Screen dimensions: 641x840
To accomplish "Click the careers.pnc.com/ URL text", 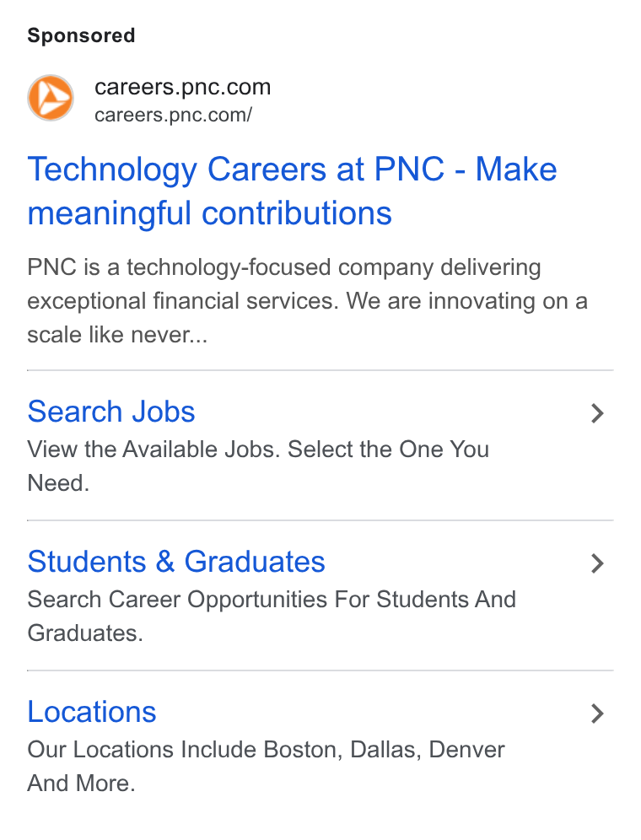I will click(x=173, y=115).
